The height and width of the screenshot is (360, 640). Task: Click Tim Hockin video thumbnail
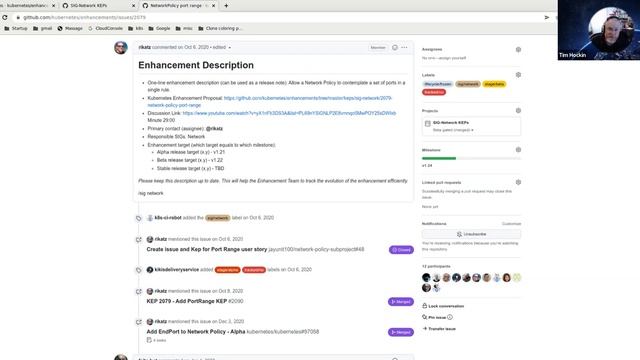coord(599,30)
